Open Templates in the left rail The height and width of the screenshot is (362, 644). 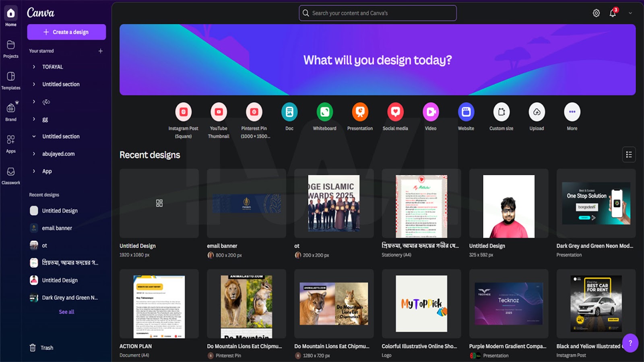(11, 76)
